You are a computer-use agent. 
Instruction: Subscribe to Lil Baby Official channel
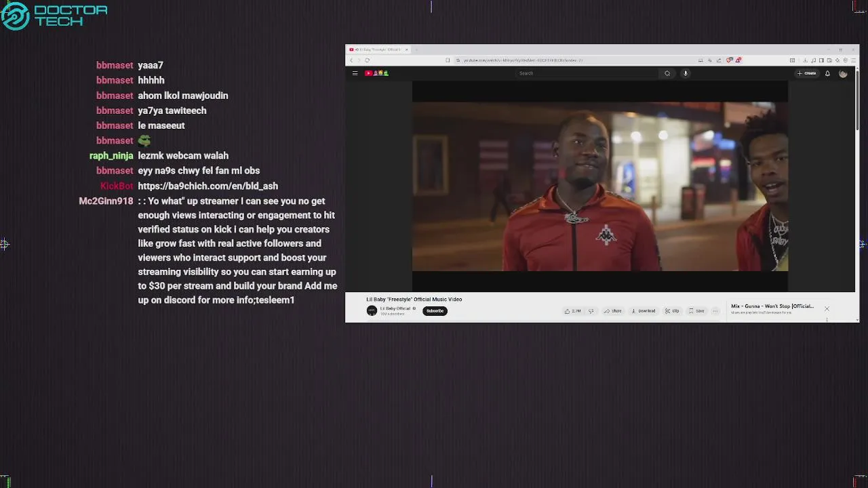[435, 311]
